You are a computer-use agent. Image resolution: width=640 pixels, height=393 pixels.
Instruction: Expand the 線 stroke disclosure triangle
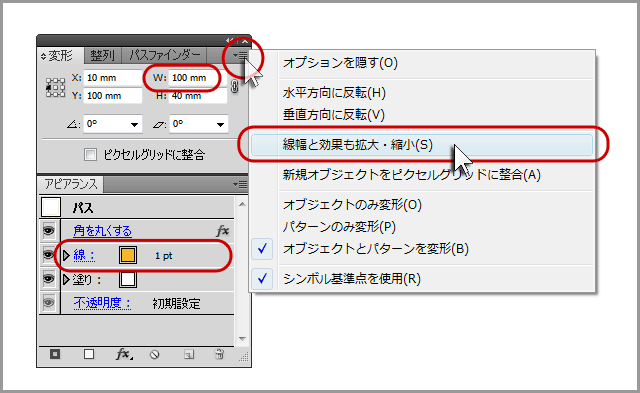[66, 255]
